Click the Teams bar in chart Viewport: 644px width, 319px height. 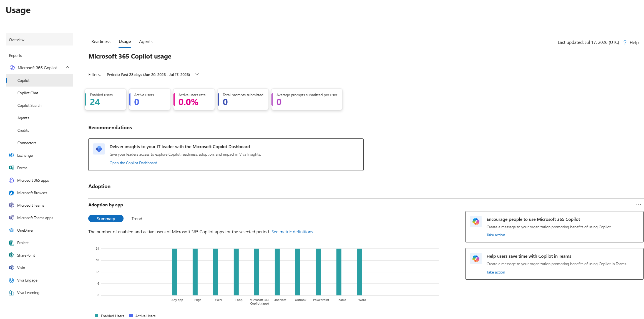339,272
